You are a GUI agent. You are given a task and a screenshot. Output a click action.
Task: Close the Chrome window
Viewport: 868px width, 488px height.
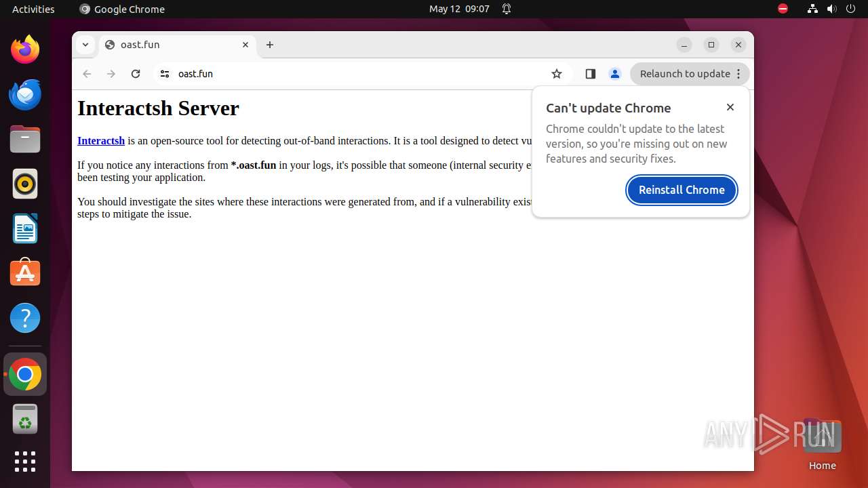[x=738, y=45]
